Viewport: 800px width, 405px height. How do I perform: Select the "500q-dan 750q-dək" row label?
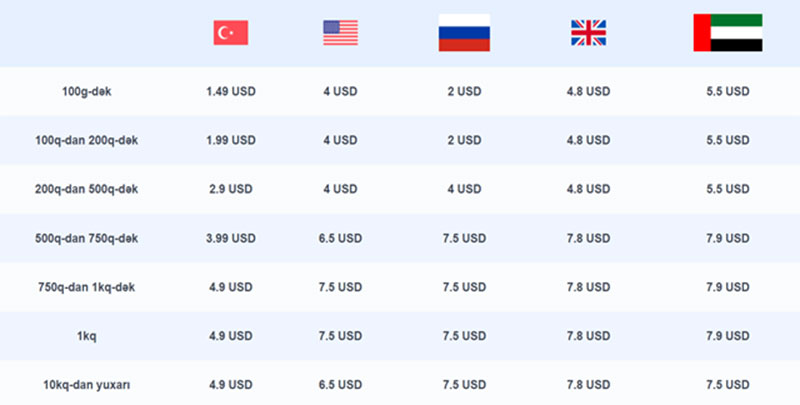pyautogui.click(x=86, y=238)
